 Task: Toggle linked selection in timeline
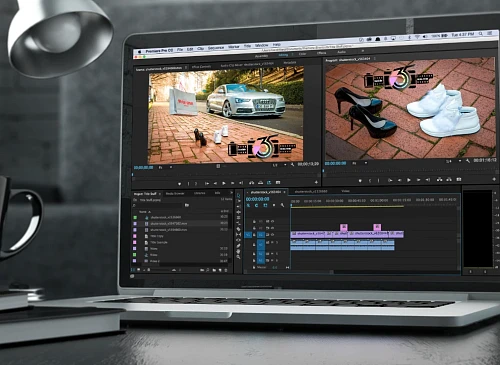(x=265, y=205)
